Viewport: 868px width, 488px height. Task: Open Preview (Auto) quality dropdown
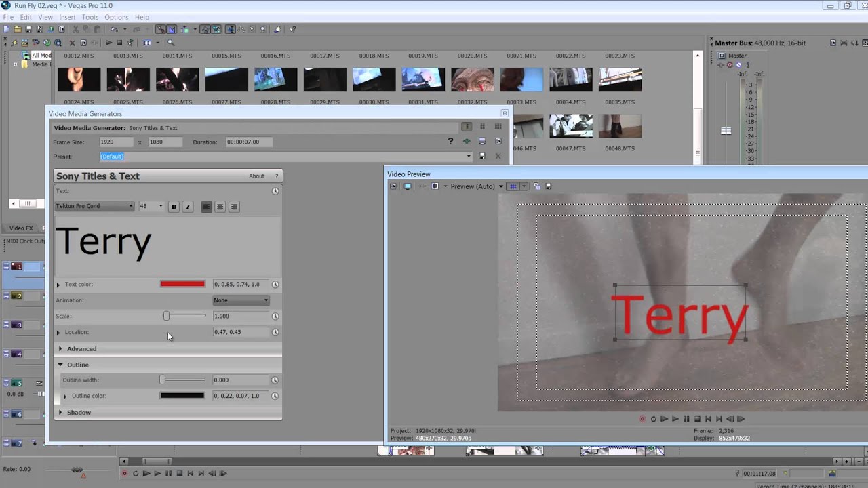(x=501, y=186)
